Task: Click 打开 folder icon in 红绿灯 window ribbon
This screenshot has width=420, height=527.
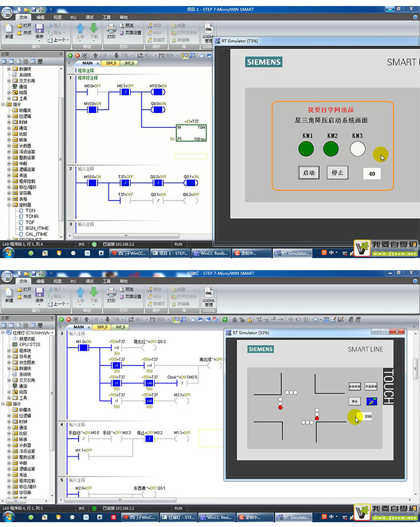Action: pos(24,289)
